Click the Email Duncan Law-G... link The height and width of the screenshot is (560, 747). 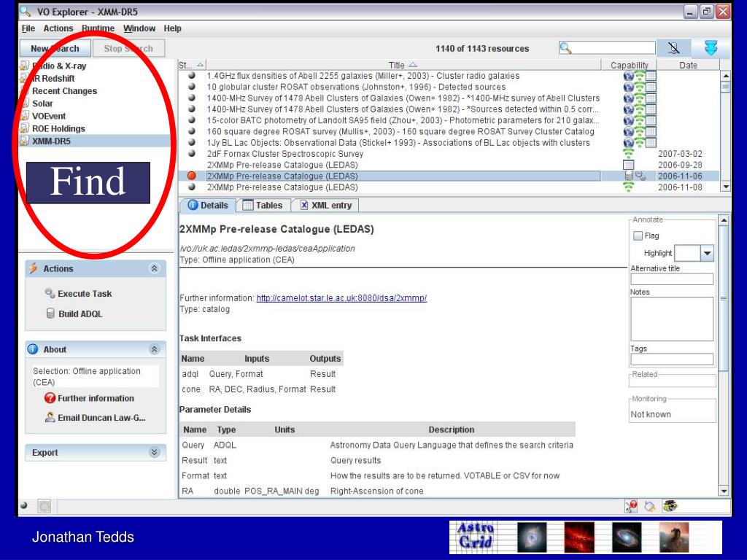point(95,418)
